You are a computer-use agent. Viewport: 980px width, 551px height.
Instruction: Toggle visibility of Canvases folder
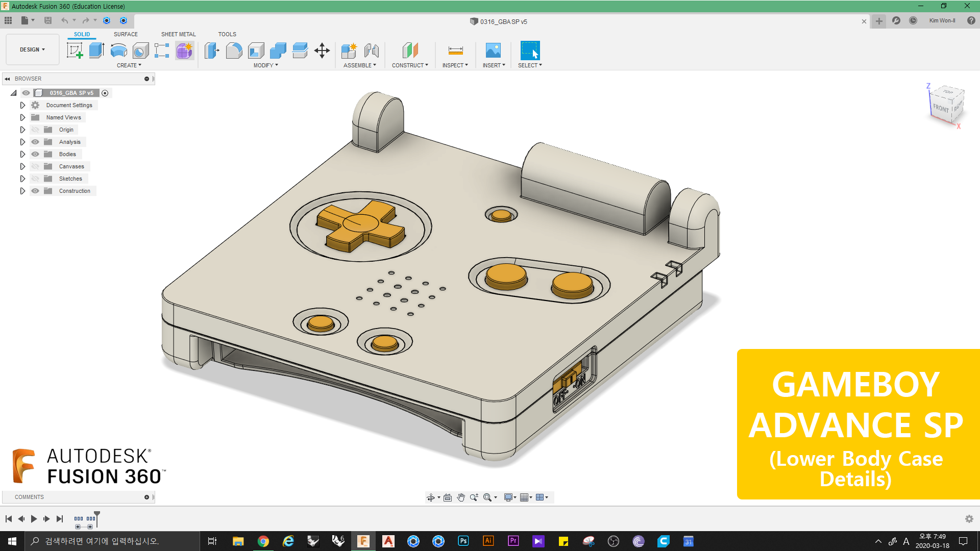pyautogui.click(x=35, y=166)
